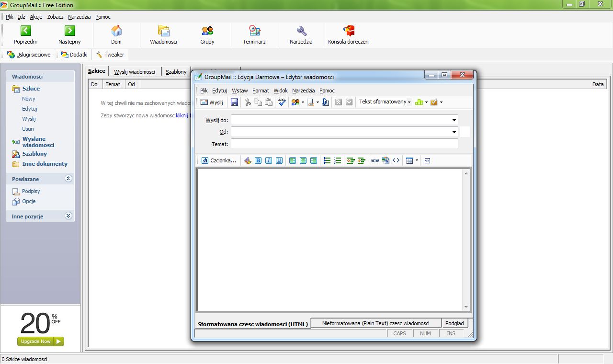613x364 pixels.
Task: Insert a hyperlink with the chain icon
Action: pyautogui.click(x=375, y=160)
